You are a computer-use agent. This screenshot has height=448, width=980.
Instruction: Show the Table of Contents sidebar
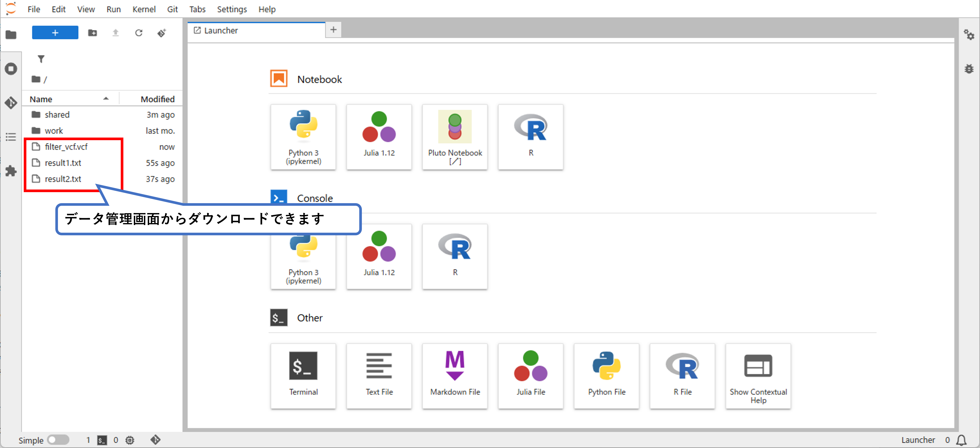coord(11,137)
